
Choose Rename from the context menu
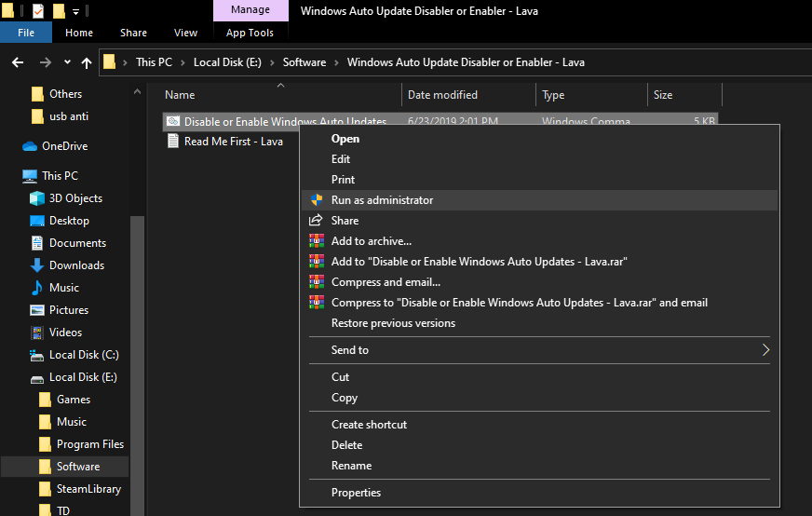(539, 466)
